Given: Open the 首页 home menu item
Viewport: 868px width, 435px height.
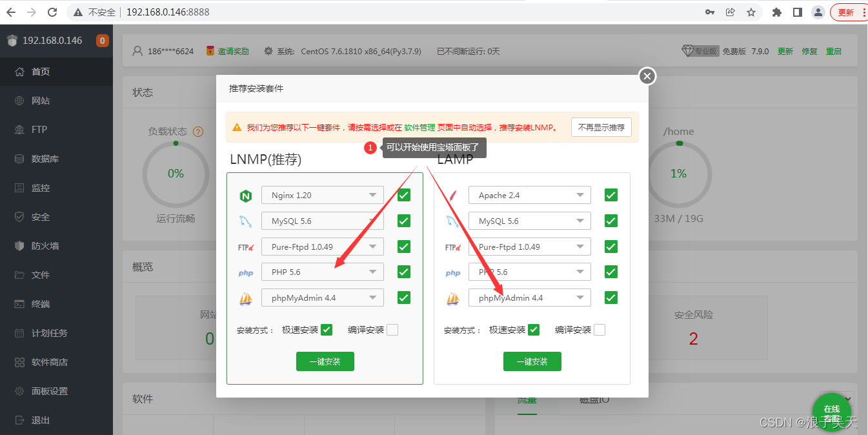Looking at the screenshot, I should click(56, 72).
